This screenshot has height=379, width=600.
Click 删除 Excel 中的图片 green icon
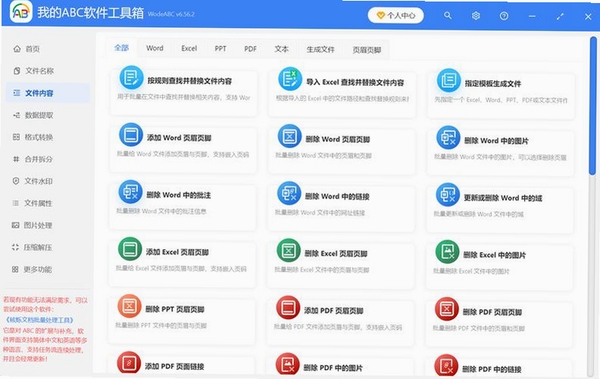(447, 252)
